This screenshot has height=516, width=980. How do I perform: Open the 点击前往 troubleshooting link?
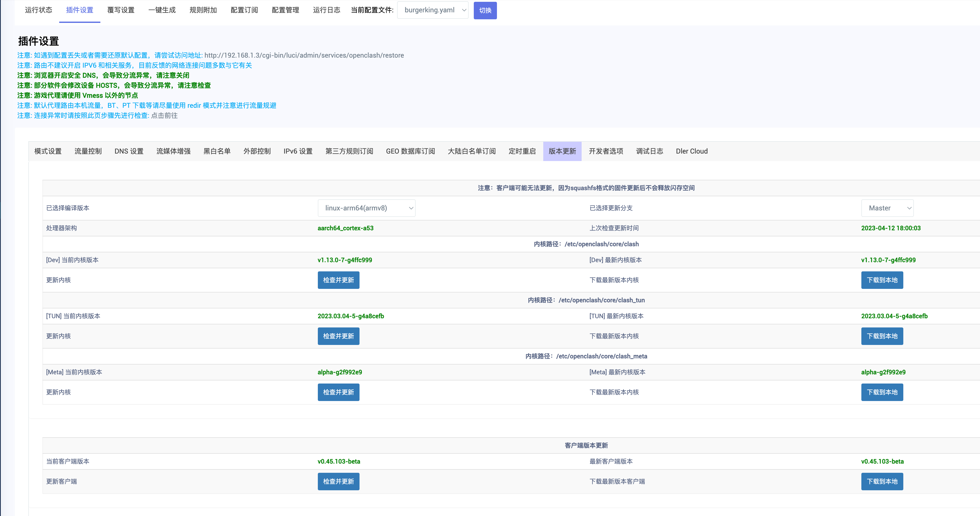[164, 115]
